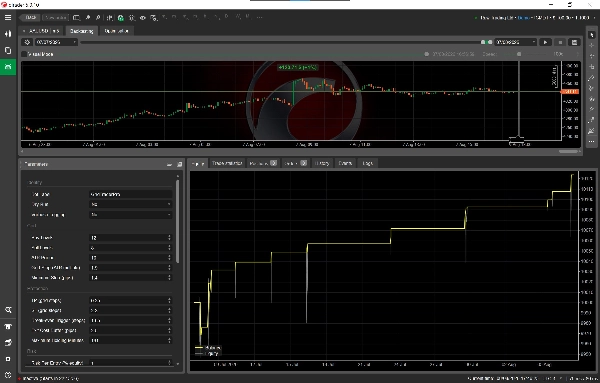Open the magnifier analyze icon in sidebar

8,310
